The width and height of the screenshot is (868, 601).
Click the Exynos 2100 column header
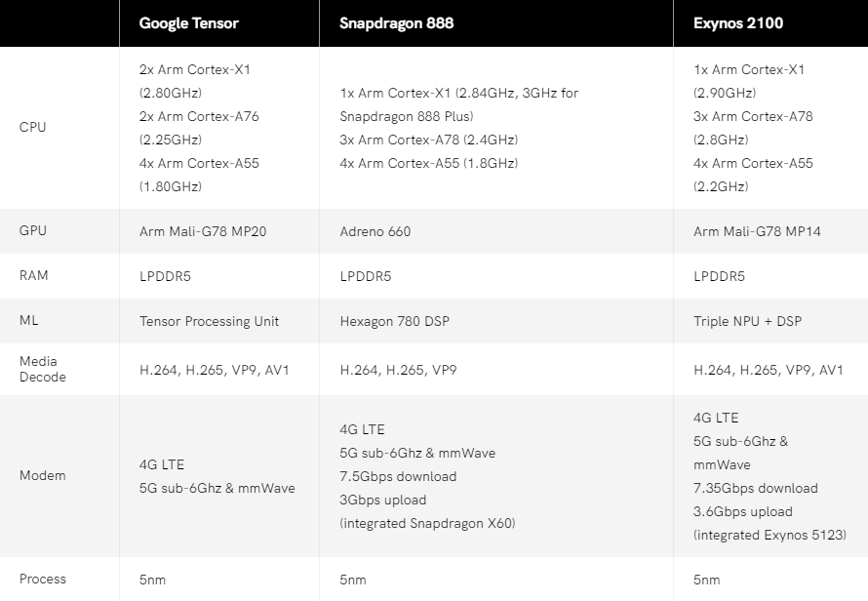pos(738,23)
